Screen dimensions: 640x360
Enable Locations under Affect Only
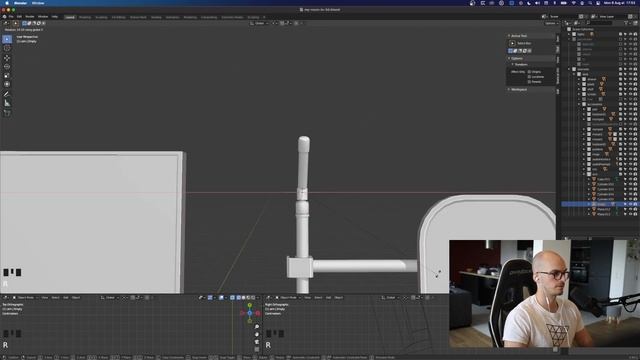(529, 77)
